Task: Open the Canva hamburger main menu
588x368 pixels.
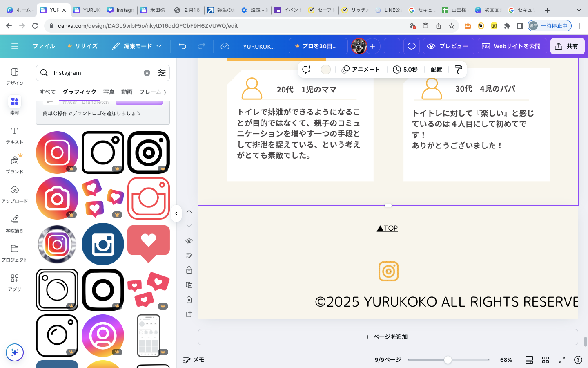Action: click(15, 46)
